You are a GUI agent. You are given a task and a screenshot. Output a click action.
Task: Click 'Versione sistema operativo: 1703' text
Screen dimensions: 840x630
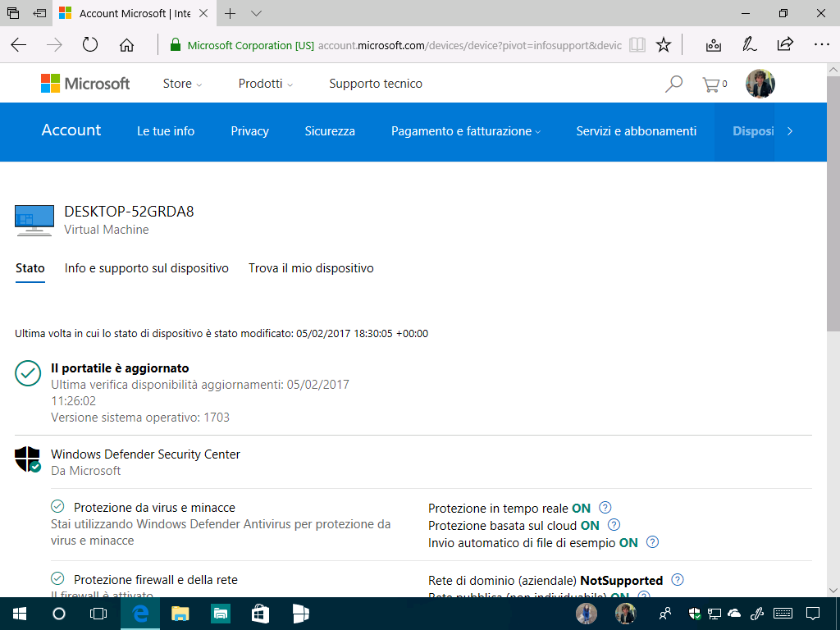[x=140, y=418]
